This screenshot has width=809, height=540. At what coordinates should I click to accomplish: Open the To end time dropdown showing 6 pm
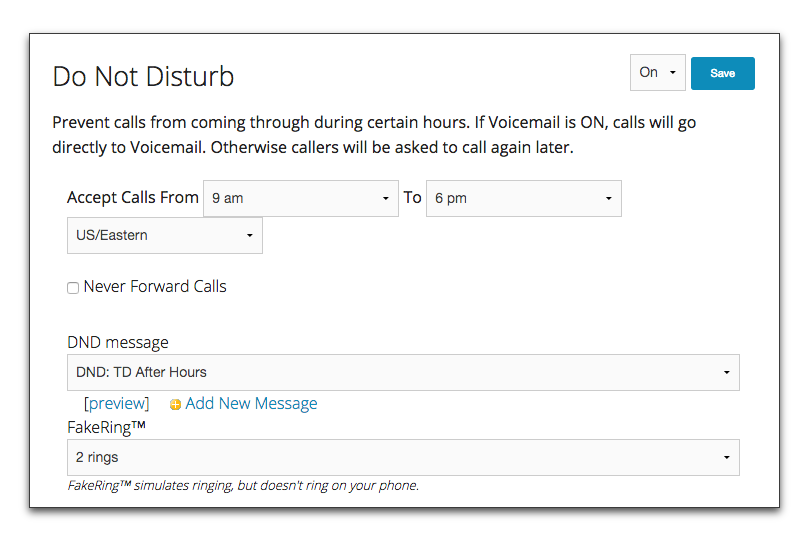pyautogui.click(x=524, y=199)
